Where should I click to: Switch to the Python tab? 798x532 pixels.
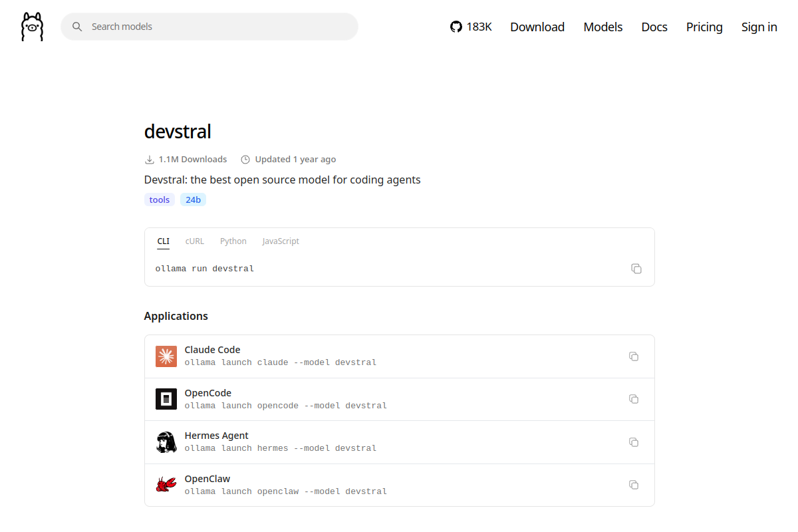point(233,241)
